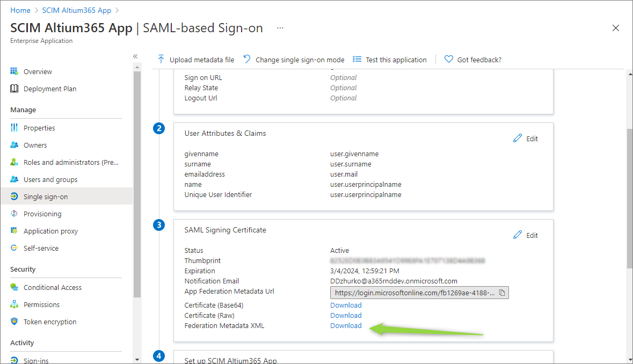Collapse the left navigation pane
Viewport: 633px width, 364px height.
click(135, 56)
